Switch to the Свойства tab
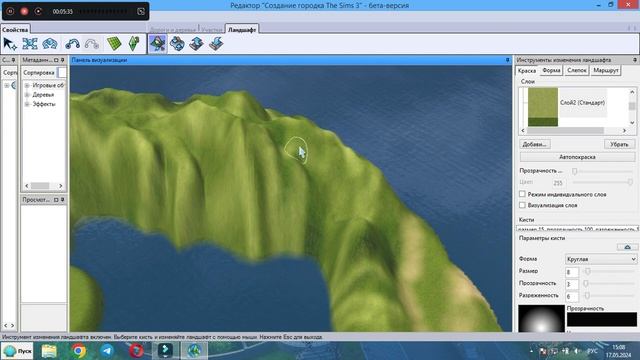Image resolution: width=640 pixels, height=360 pixels. (x=15, y=29)
